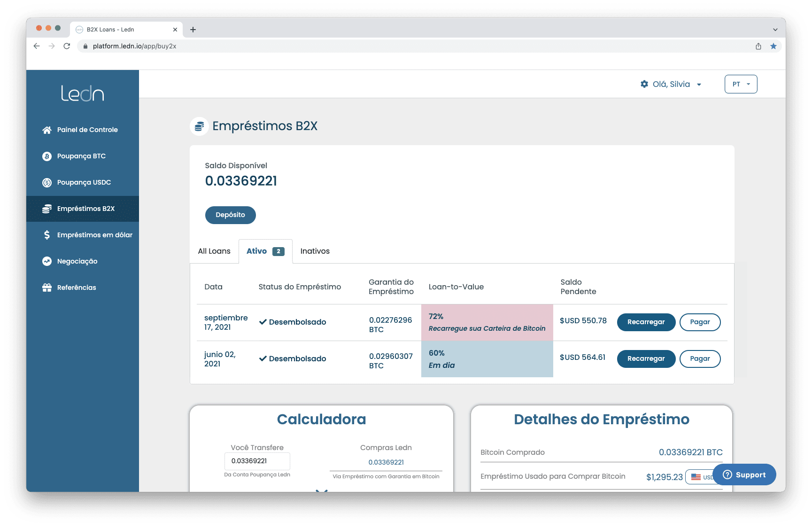Click the question mark icon on Support button
812x529 pixels.
[x=727, y=475]
